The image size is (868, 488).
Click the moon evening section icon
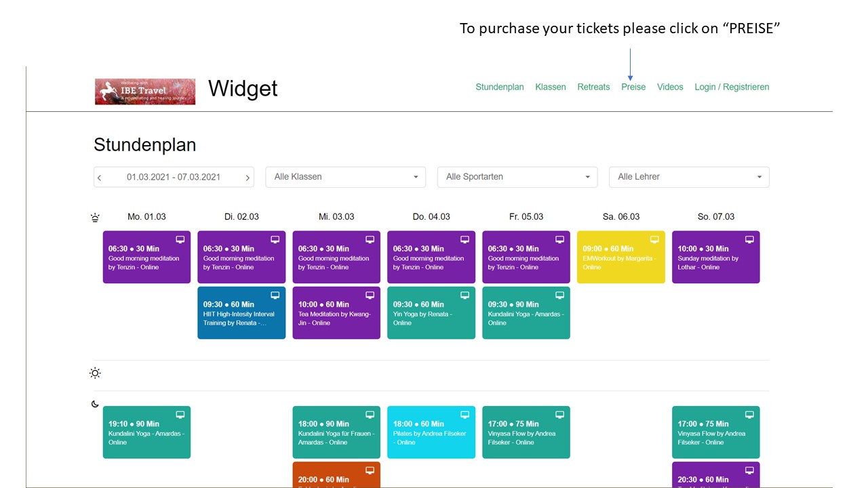coord(95,404)
